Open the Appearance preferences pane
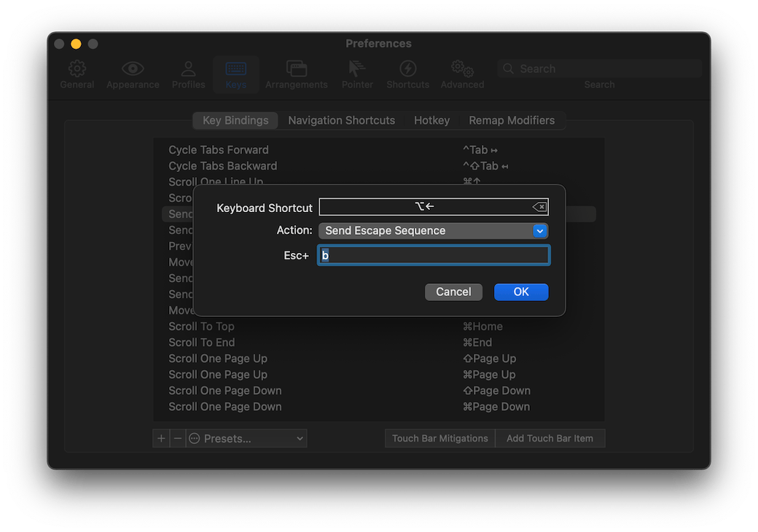Viewport: 758px width, 532px height. (x=133, y=75)
